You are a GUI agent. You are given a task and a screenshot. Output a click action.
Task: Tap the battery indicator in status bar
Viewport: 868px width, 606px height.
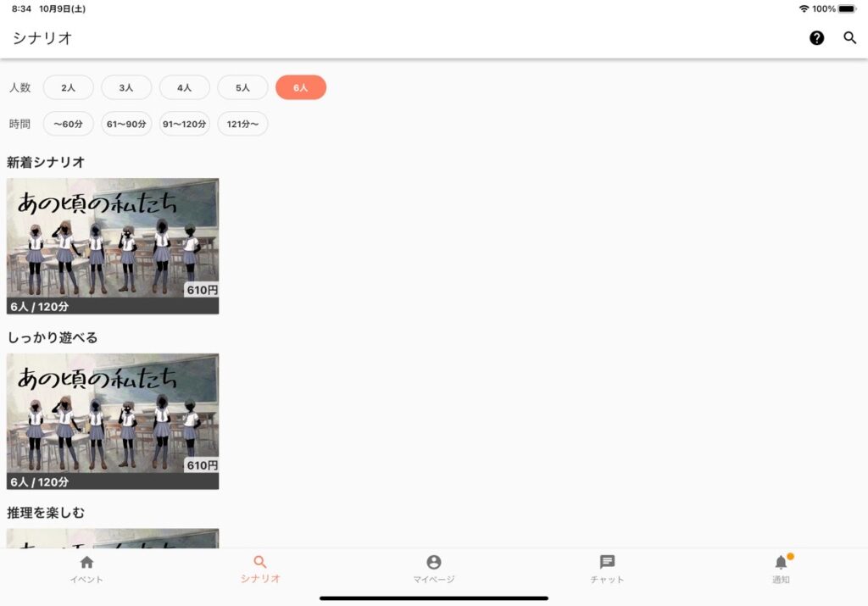coord(847,8)
